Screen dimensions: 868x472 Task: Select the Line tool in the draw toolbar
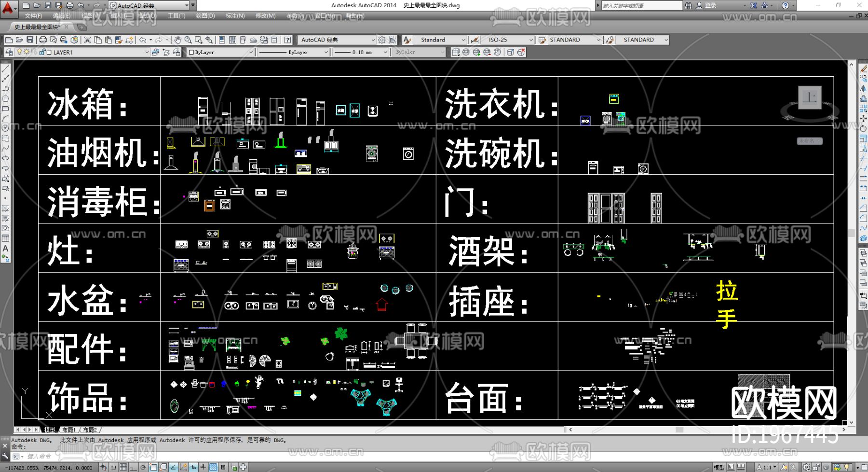[x=6, y=69]
